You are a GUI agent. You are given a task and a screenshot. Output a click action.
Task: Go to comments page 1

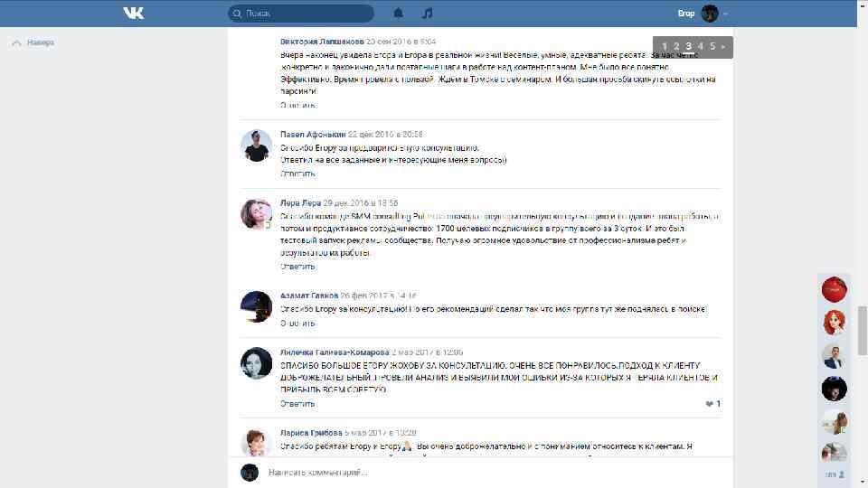pyautogui.click(x=665, y=46)
